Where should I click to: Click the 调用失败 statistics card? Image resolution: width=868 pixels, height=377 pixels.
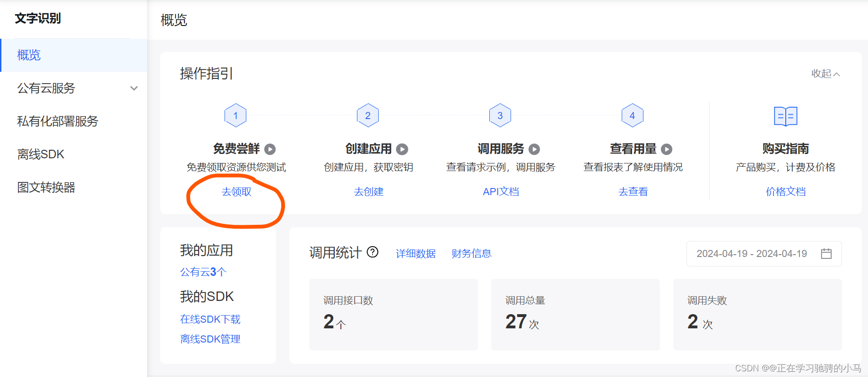pyautogui.click(x=757, y=315)
